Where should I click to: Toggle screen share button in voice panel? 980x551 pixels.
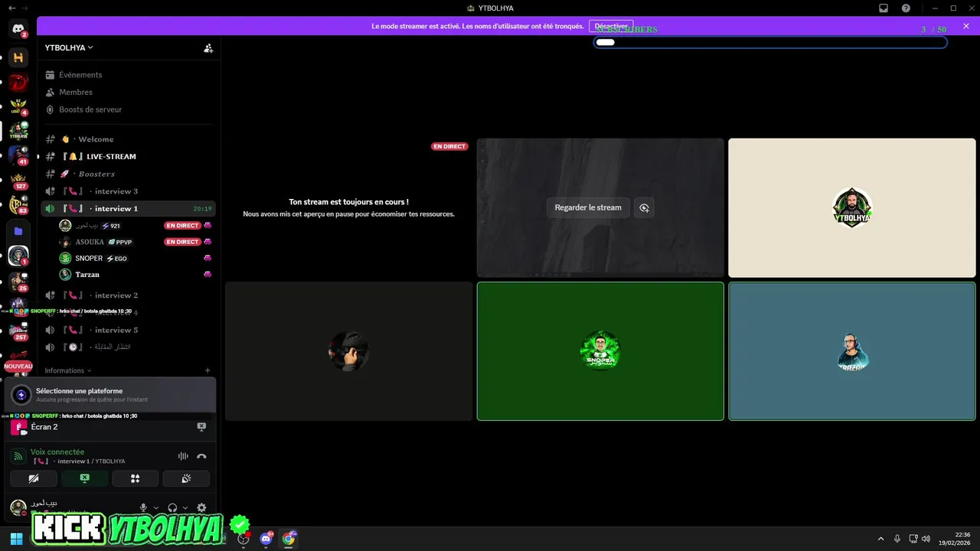coord(84,478)
